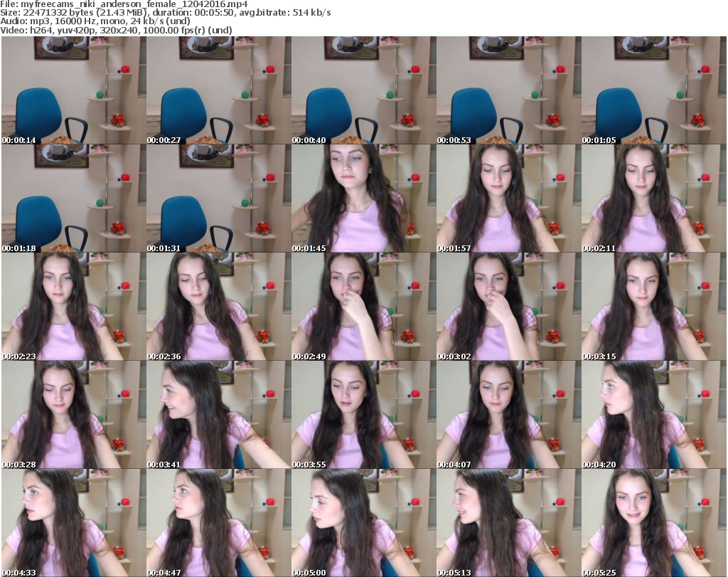
Task: Select the thumbnail frame at 00:05:25
Action: click(x=654, y=523)
